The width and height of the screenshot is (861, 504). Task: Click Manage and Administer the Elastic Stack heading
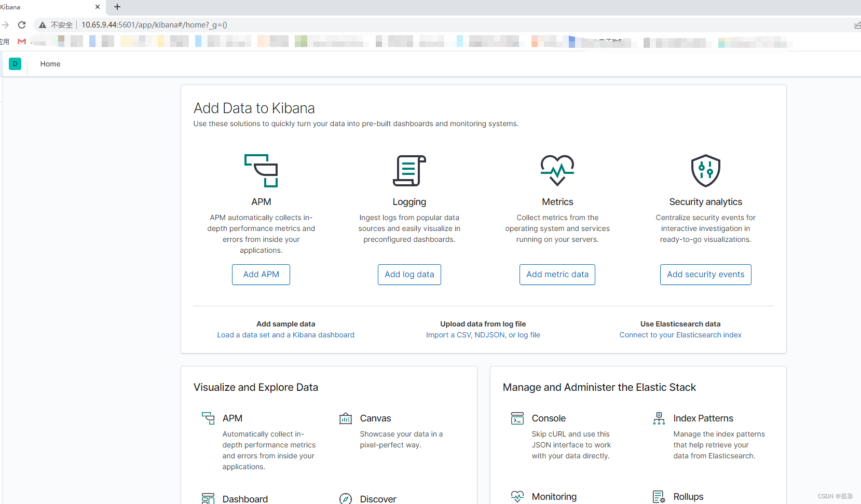coord(599,387)
